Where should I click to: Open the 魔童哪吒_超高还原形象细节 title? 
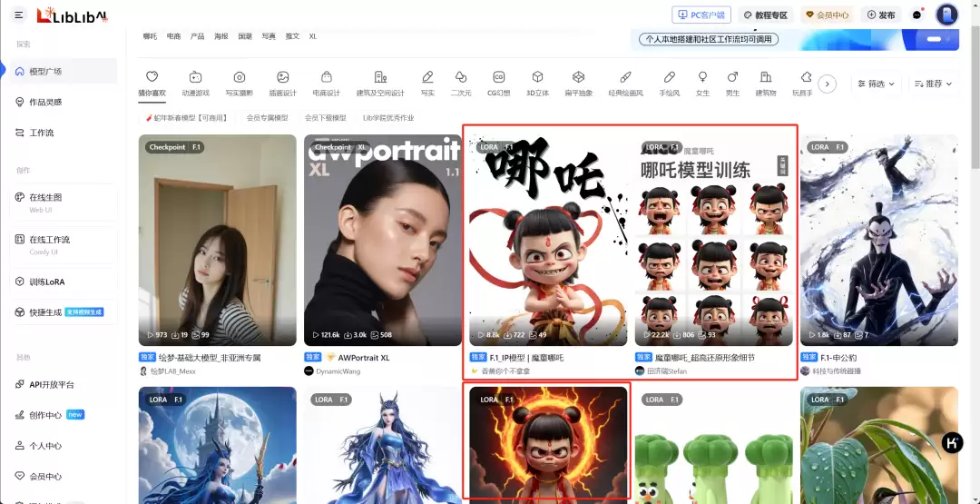click(704, 358)
